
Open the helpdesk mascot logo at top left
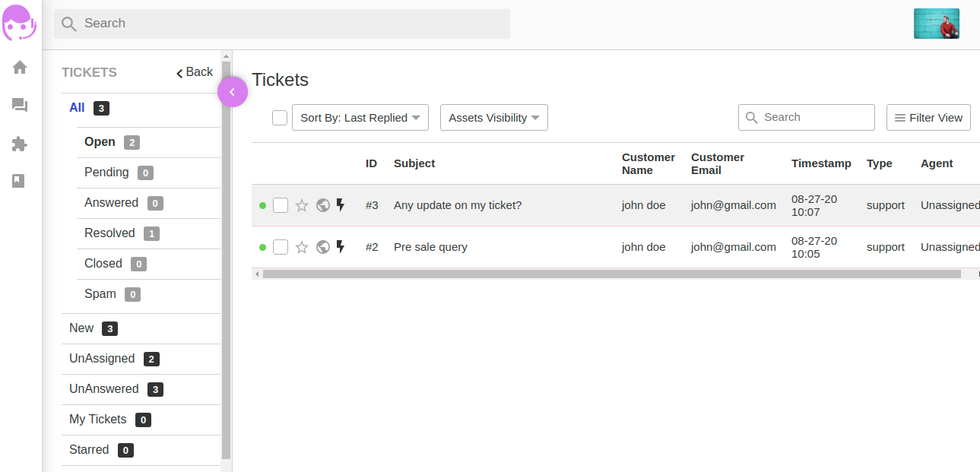tap(19, 23)
